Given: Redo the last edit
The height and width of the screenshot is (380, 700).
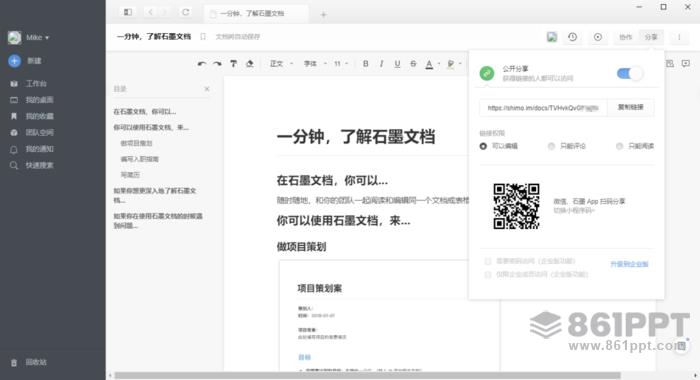Looking at the screenshot, I should pyautogui.click(x=217, y=64).
